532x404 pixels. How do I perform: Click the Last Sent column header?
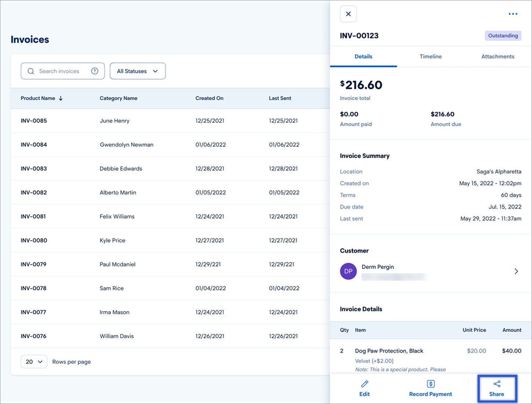click(x=280, y=98)
